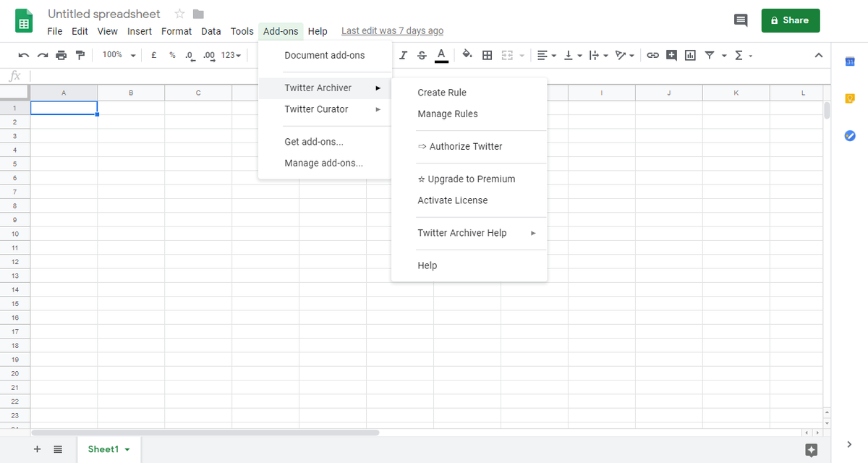Open text wrapping dropdown

(598, 55)
